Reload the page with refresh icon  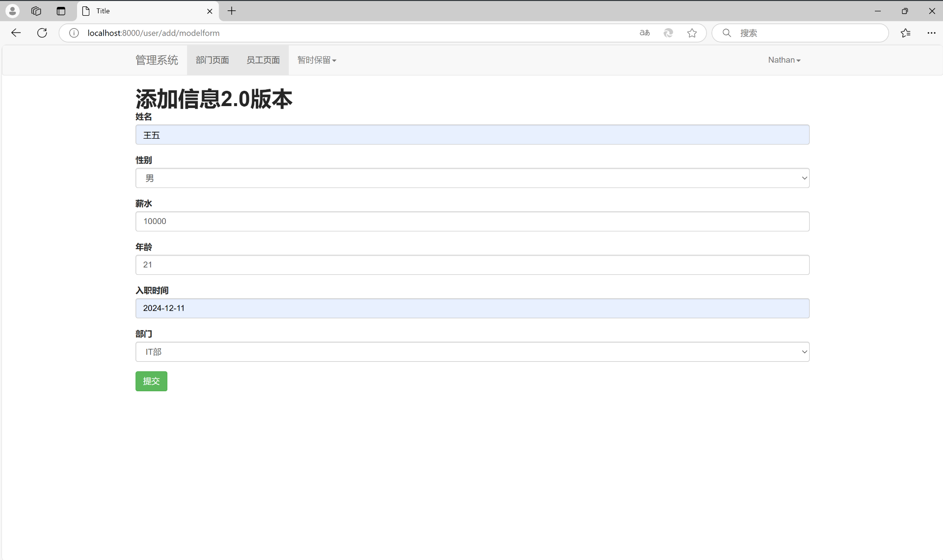pyautogui.click(x=42, y=33)
